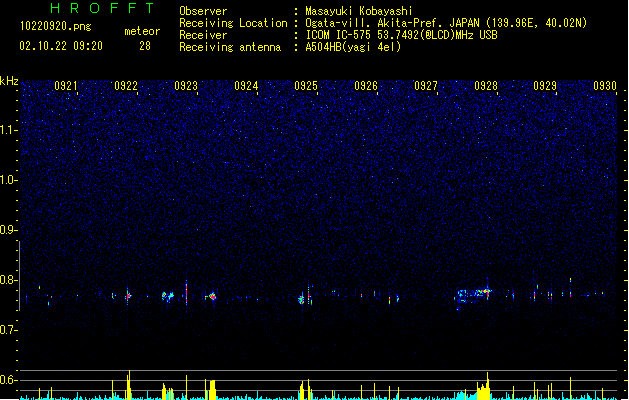Click the Receiving antenna label

[230, 47]
